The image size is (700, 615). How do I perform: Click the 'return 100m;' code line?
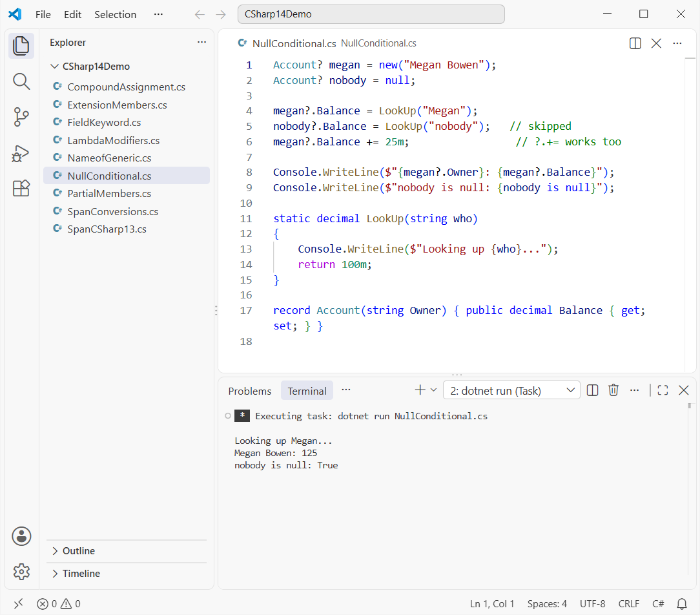335,264
